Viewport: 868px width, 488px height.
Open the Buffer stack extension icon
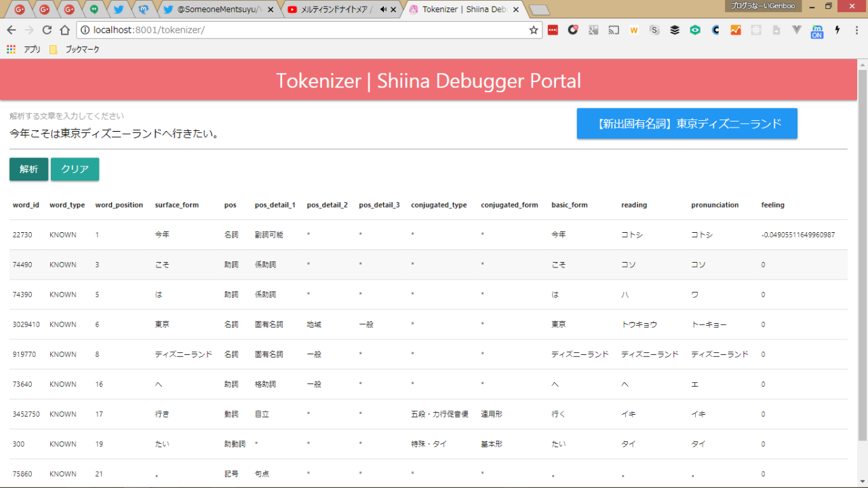coord(675,30)
